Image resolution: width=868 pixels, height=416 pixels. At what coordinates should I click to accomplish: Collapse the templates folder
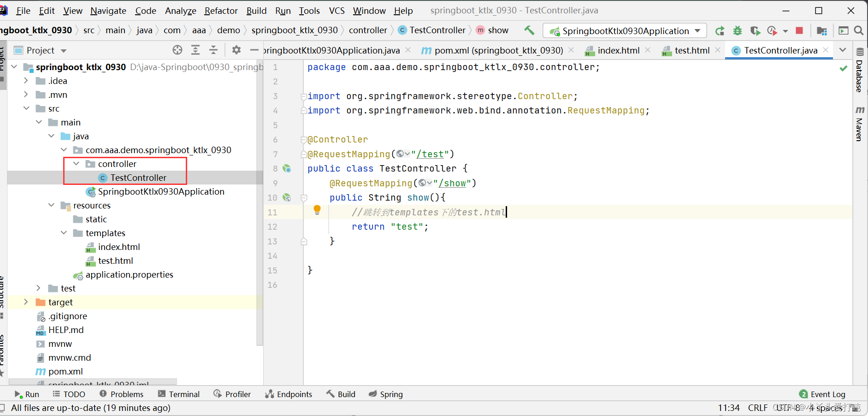(64, 233)
